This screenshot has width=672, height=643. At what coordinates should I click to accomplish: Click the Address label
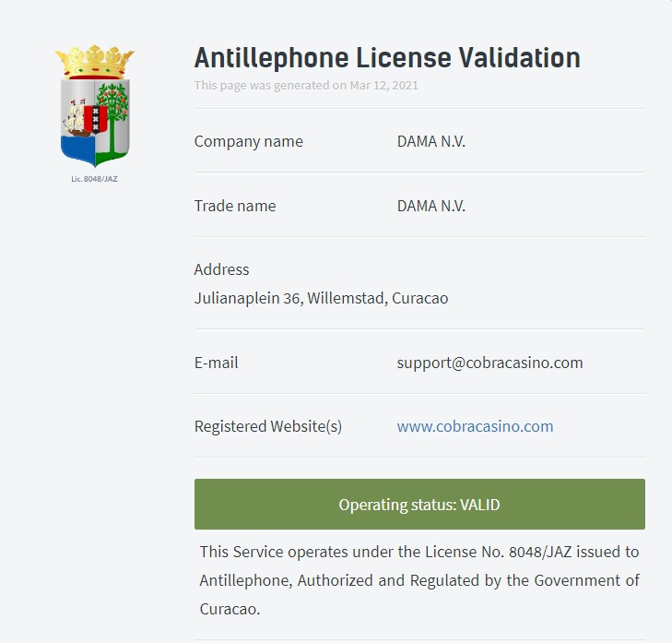coord(221,269)
